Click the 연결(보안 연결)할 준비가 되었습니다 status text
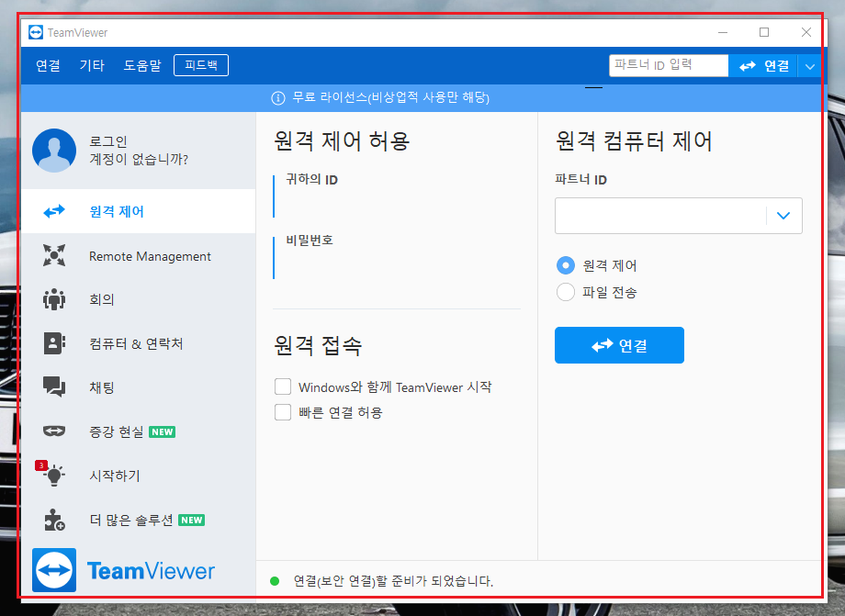Screen dimensions: 845x616 393,581
